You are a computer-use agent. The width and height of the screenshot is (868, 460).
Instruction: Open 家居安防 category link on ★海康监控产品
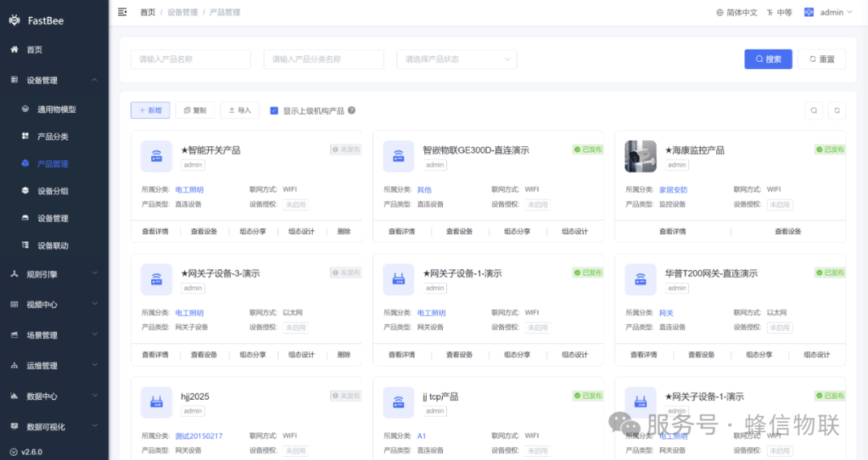pyautogui.click(x=674, y=190)
